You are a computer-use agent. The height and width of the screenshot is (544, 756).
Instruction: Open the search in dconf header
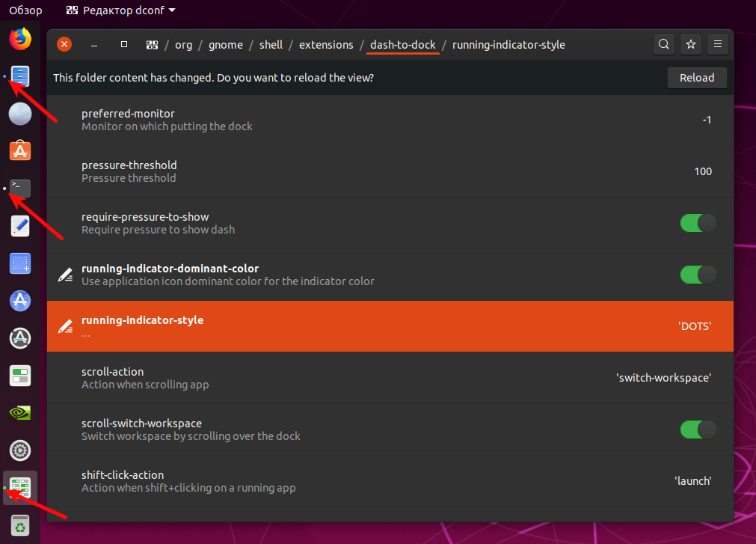664,44
